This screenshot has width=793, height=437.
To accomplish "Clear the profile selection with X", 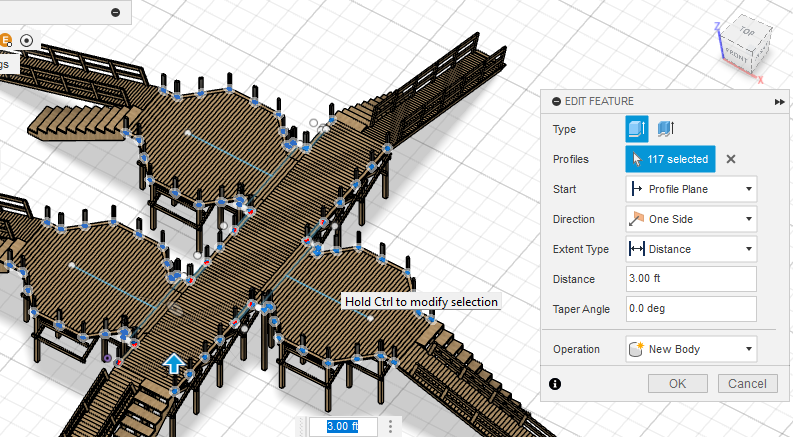I will coord(731,159).
